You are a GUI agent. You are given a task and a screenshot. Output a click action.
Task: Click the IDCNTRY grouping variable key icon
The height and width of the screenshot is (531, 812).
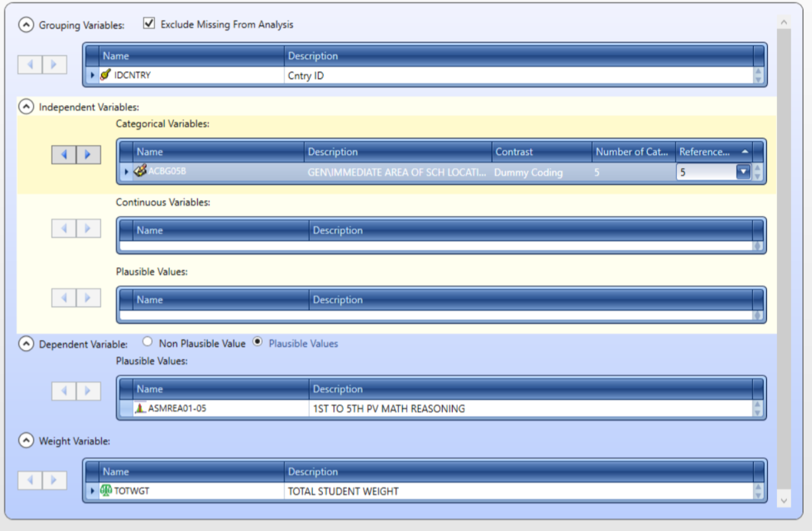[x=105, y=75]
